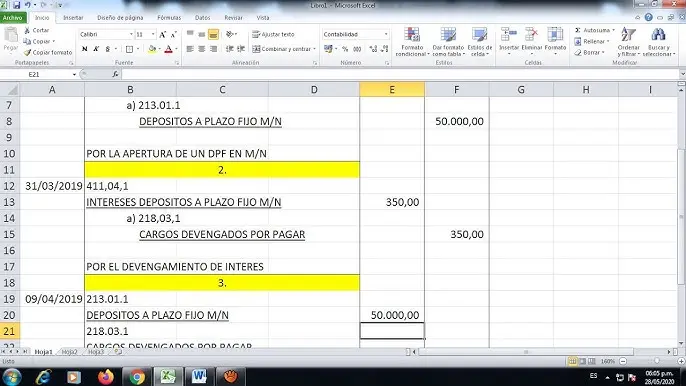This screenshot has width=686, height=386.
Task: Open Formato condicional menu
Action: tap(412, 42)
